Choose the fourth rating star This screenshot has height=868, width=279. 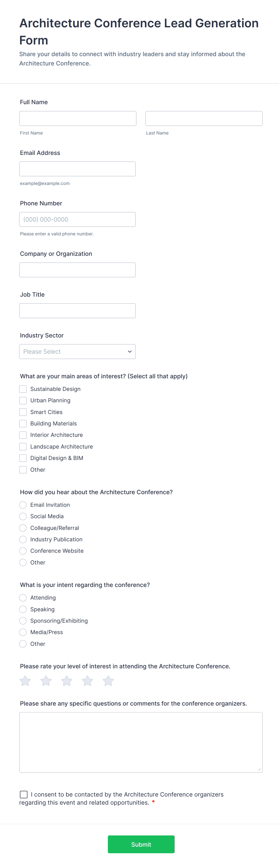coord(88,681)
